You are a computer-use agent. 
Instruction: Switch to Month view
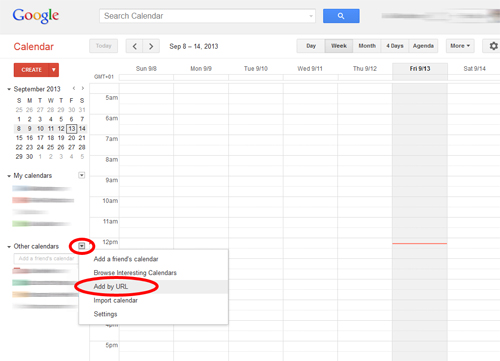pyautogui.click(x=367, y=46)
